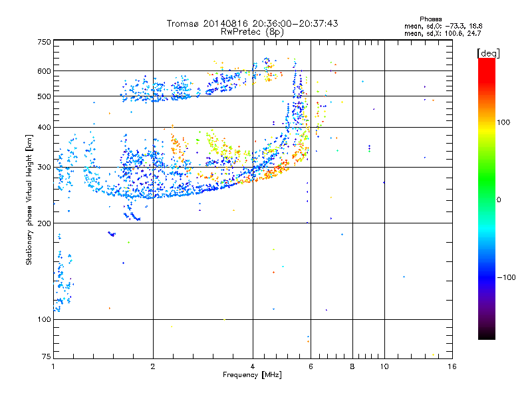Screen dimensions: 532x399
Task: Click the 'Frequency [MHz]' x-axis title
Action: [x=252, y=375]
